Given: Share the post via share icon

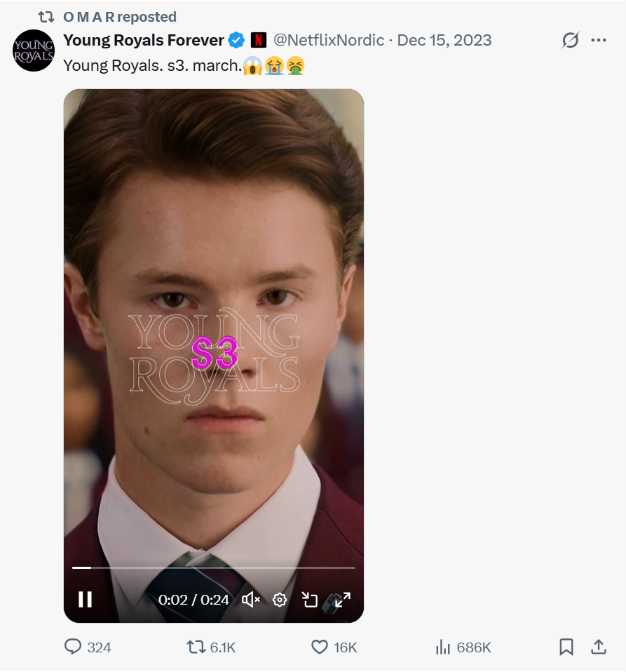Looking at the screenshot, I should 599,647.
